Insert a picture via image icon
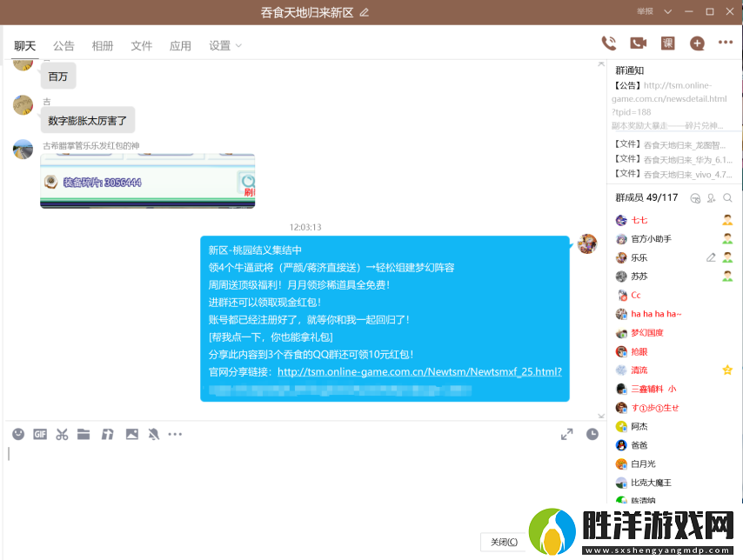 click(x=131, y=434)
